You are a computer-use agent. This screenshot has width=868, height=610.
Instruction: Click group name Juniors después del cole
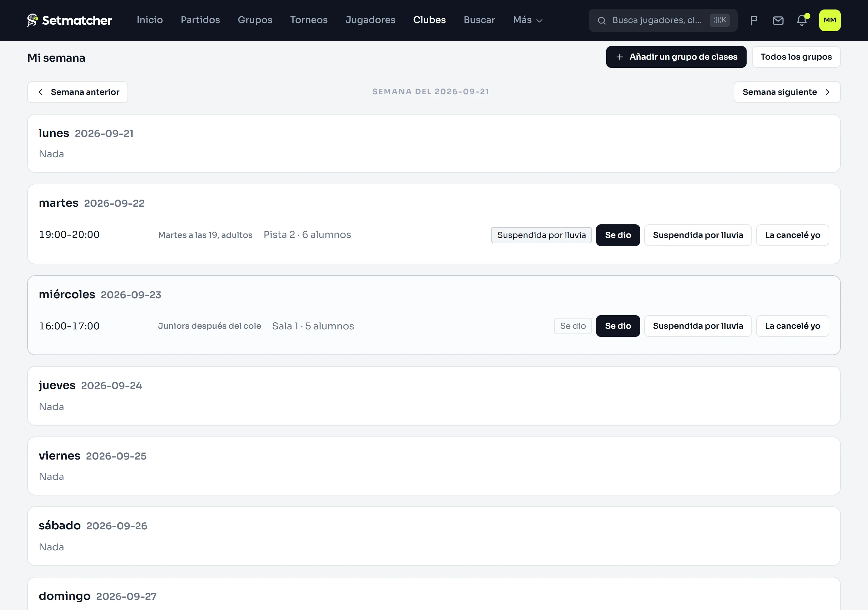tap(209, 326)
